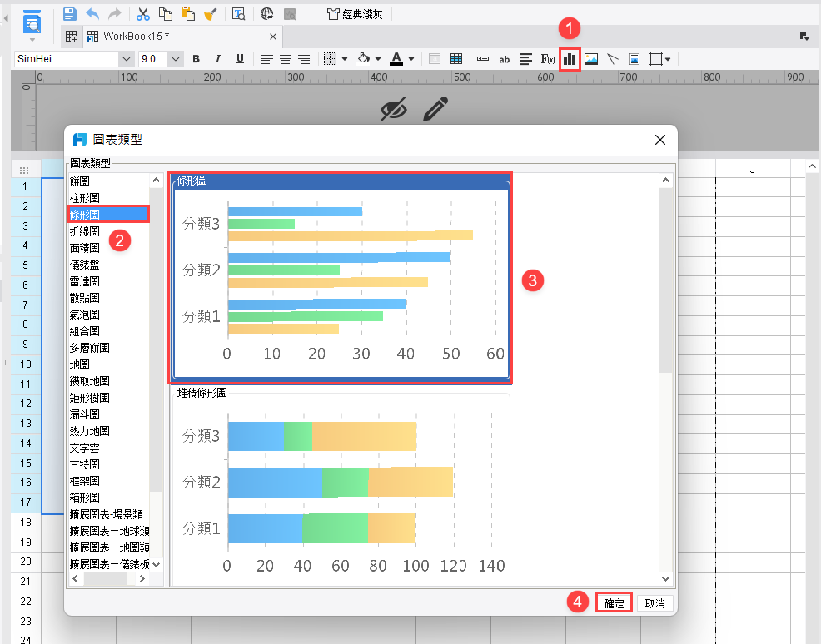Open the floating element dropdown arrow

[x=668, y=60]
